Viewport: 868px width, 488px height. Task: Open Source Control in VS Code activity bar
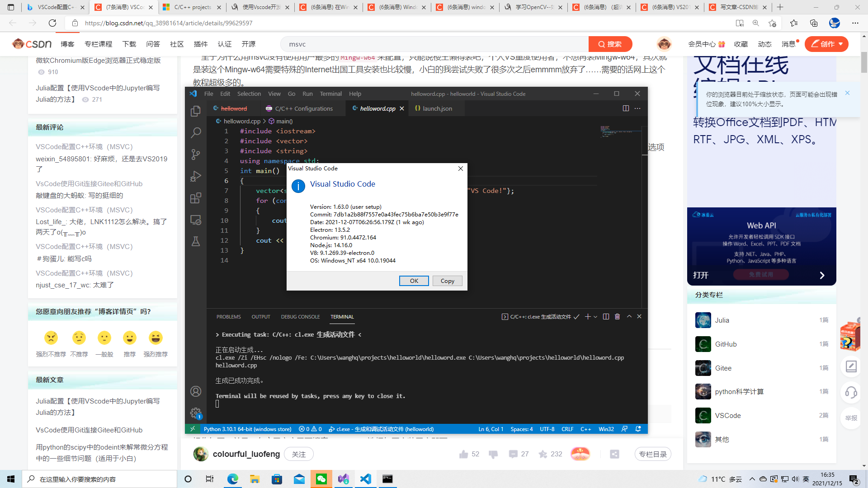pos(196,155)
